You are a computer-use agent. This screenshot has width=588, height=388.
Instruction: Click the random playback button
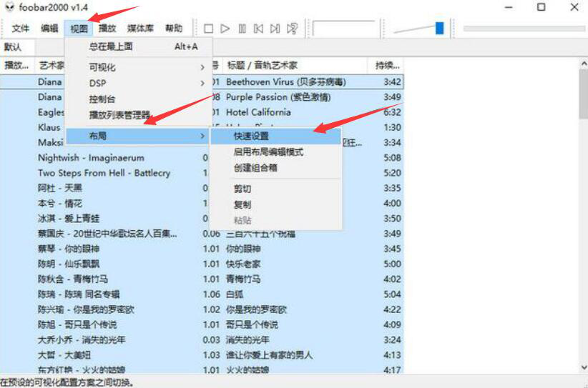[x=292, y=29]
